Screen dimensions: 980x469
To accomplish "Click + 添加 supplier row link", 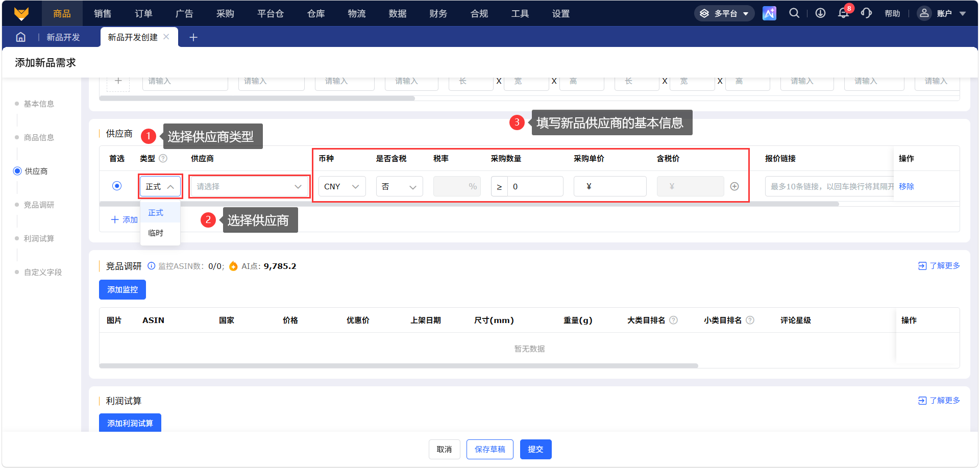I will tap(125, 219).
